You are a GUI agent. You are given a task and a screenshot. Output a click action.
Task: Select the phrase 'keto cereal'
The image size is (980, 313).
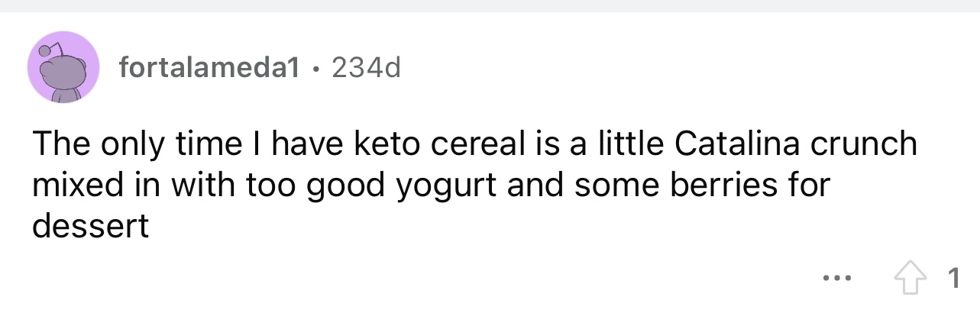click(x=408, y=144)
